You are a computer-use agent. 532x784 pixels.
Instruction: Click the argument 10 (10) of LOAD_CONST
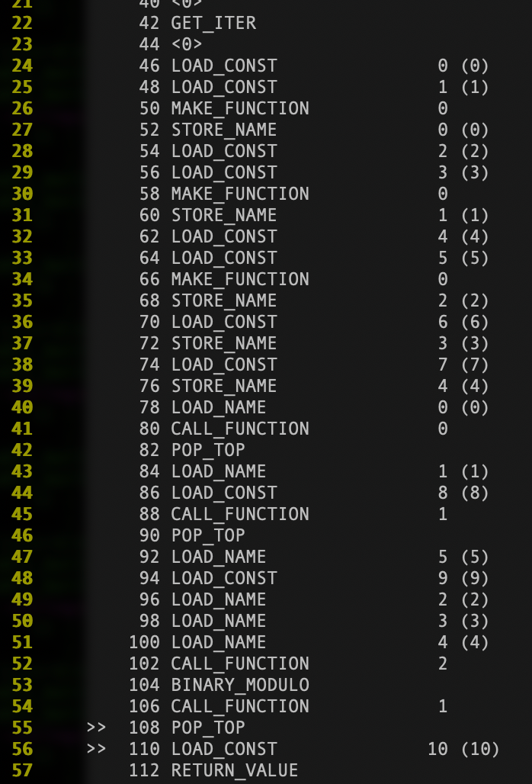point(463,749)
